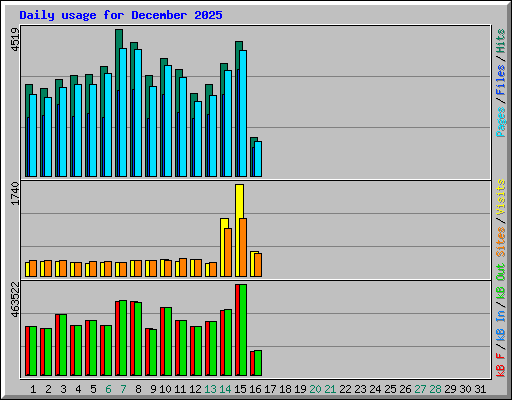The height and width of the screenshot is (400, 512).
Task: Click the cyan files bar for day 12
Action: tap(198, 139)
